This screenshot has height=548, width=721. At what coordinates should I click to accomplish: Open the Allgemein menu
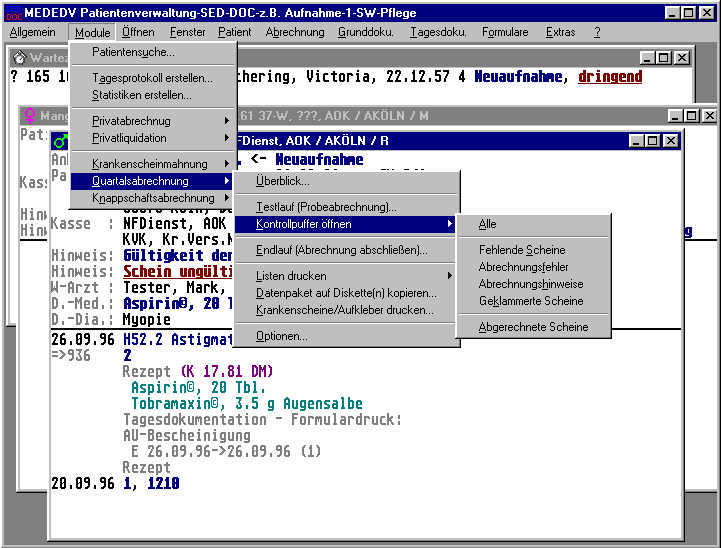pos(32,32)
